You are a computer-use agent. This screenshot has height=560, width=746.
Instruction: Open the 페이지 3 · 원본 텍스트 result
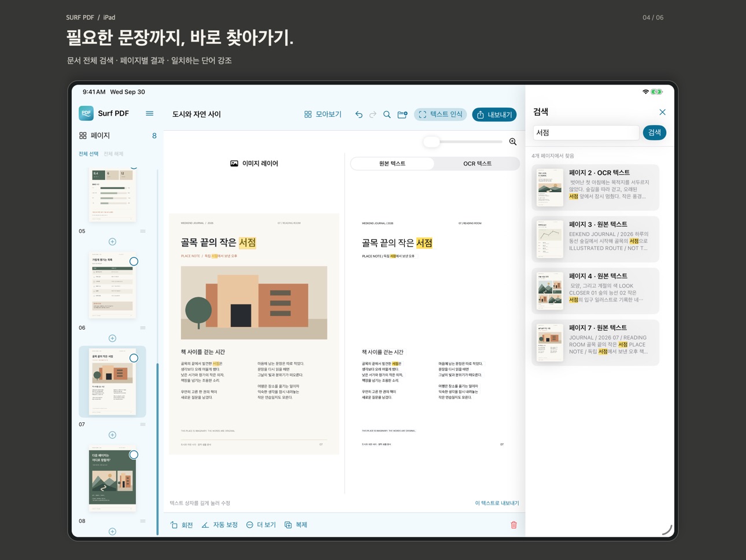click(595, 239)
